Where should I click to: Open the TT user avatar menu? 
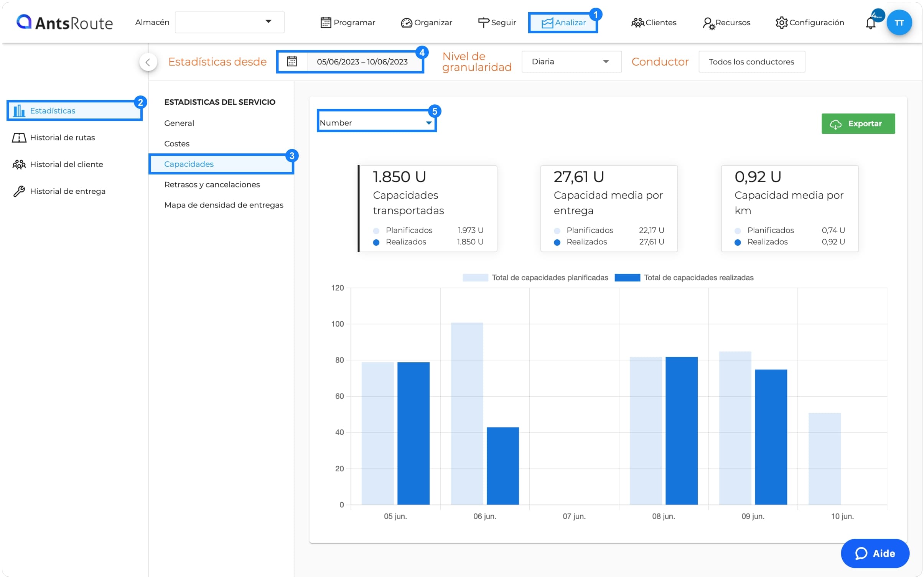coord(899,23)
